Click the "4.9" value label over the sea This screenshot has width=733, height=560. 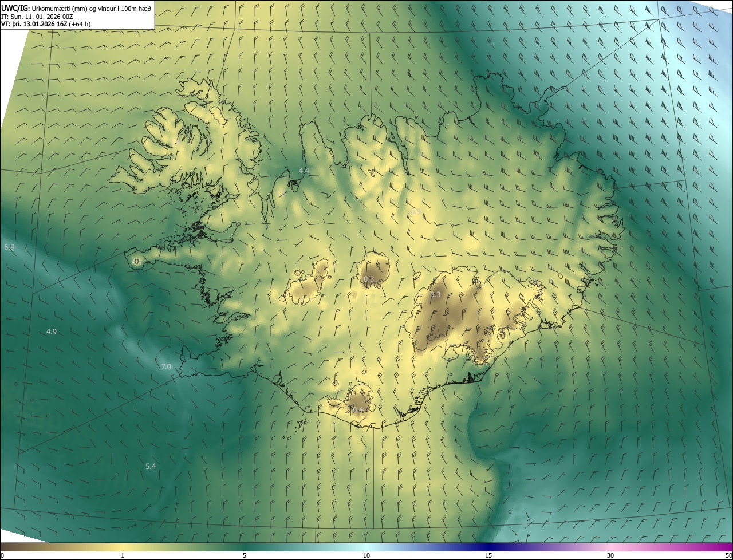(x=52, y=332)
